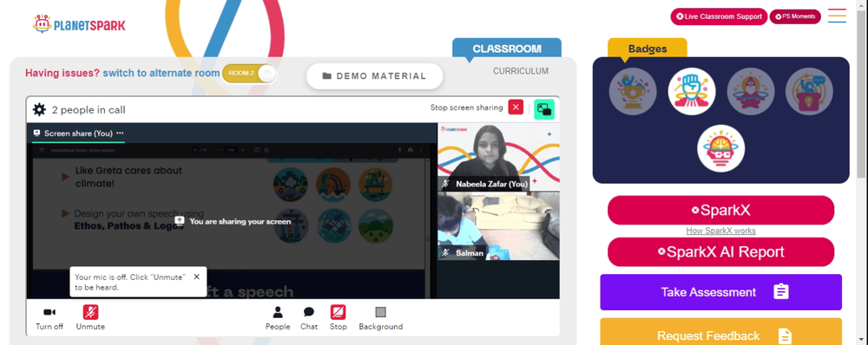The width and height of the screenshot is (868, 345).
Task: Click the PlanetSpark logo
Action: pos(79,23)
